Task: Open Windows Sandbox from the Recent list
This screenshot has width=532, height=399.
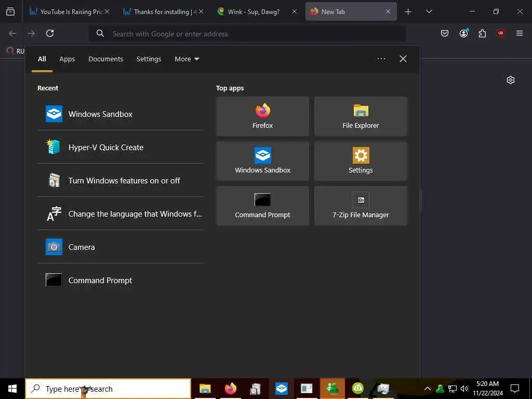Action: [x=121, y=114]
